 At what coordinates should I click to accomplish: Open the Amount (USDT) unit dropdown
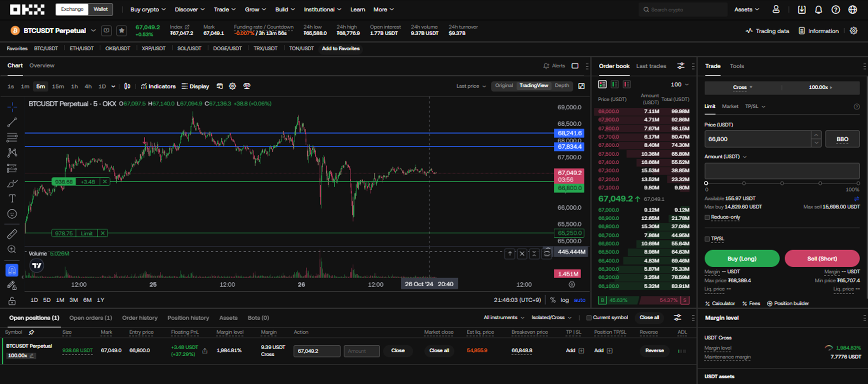[725, 157]
